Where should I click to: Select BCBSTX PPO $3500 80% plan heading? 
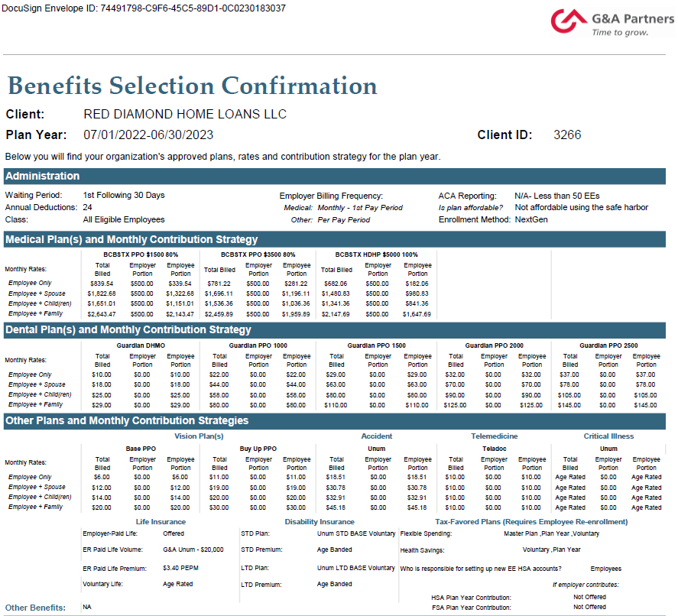coord(258,255)
